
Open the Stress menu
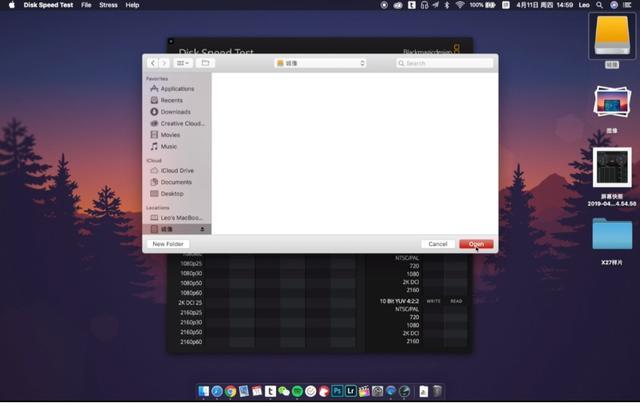click(x=108, y=5)
